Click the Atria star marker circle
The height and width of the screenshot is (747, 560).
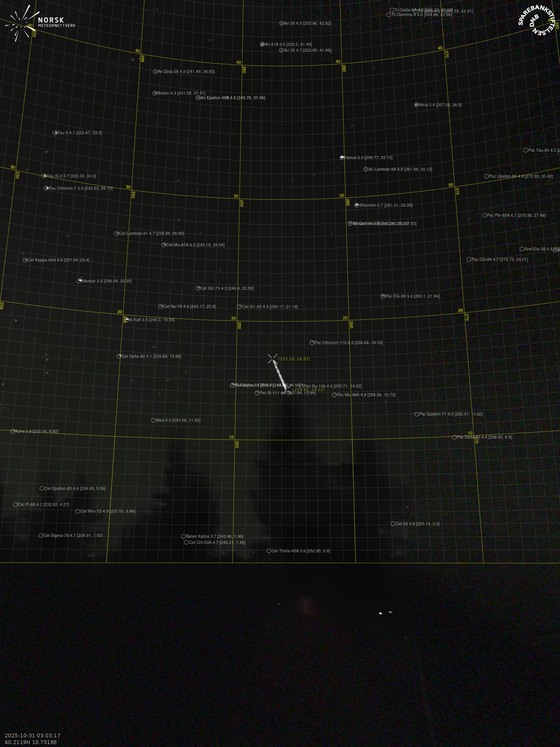(417, 105)
